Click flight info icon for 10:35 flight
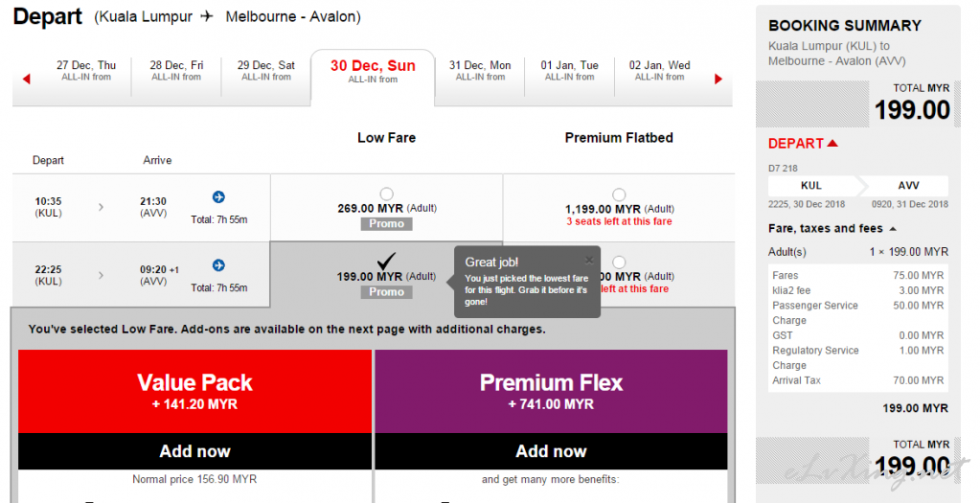980x503 pixels. [218, 196]
